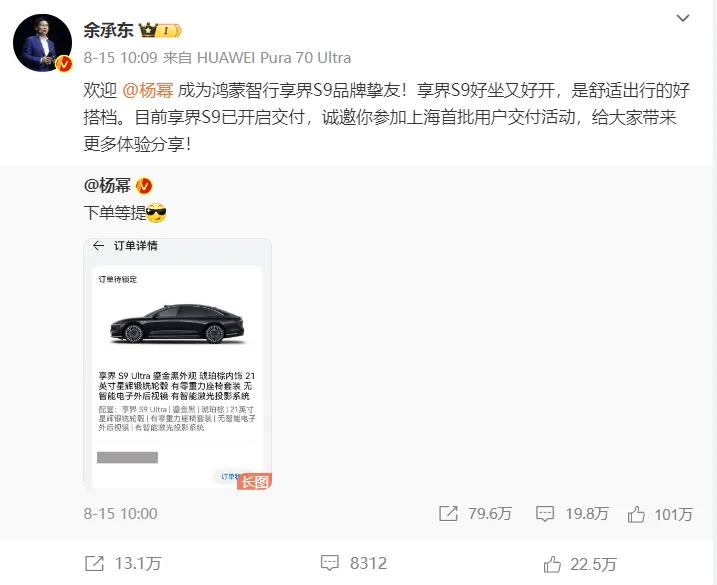Click the quoted text 下单等提
717x585 pixels.
pyautogui.click(x=115, y=213)
